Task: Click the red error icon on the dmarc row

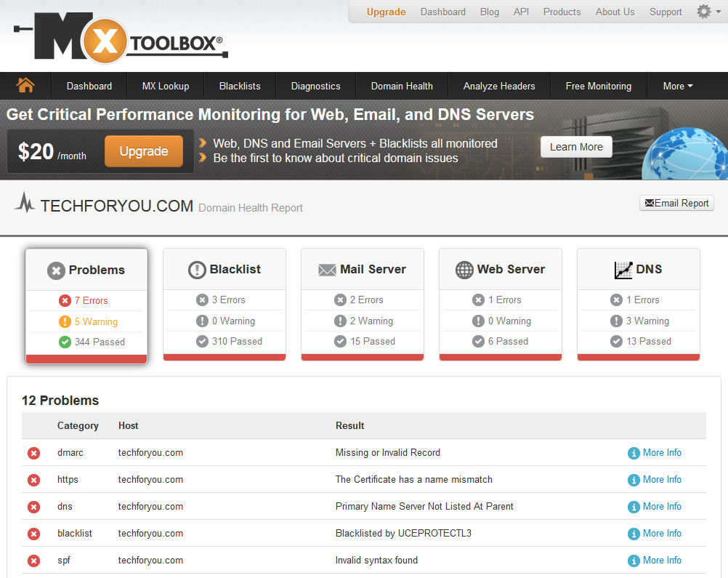Action: click(33, 452)
